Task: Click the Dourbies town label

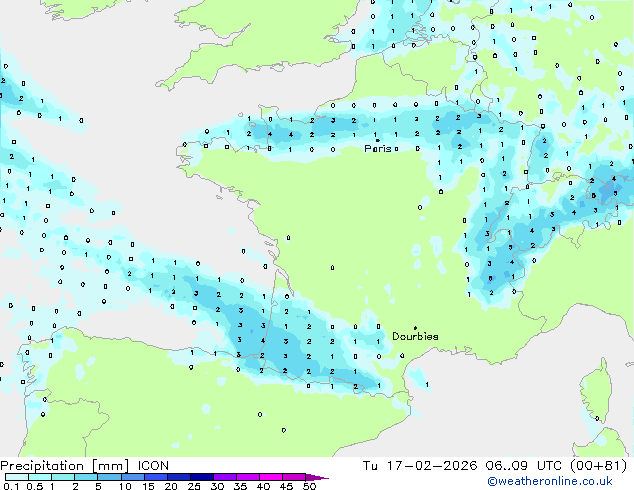Action: click(415, 336)
